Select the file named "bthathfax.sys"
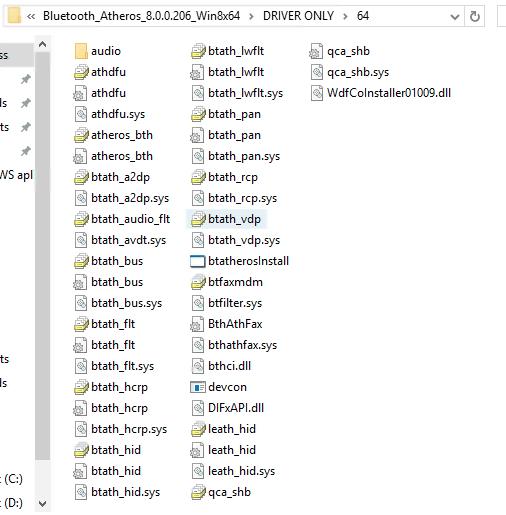506x515 pixels. pyautogui.click(x=243, y=345)
